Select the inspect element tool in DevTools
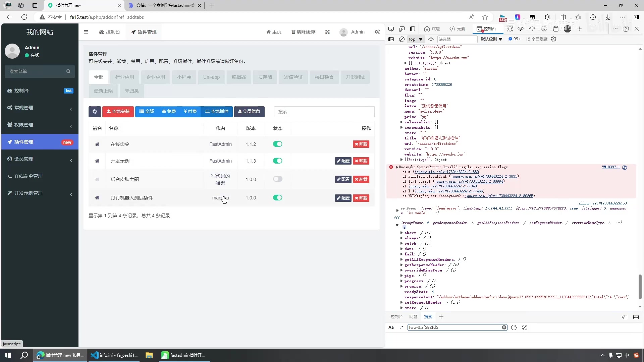644x362 pixels. coord(391,29)
